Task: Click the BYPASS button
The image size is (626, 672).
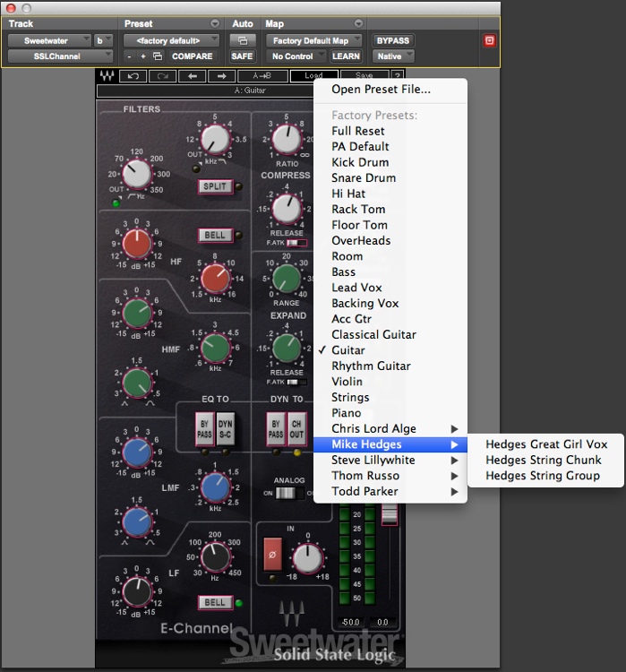Action: click(393, 40)
